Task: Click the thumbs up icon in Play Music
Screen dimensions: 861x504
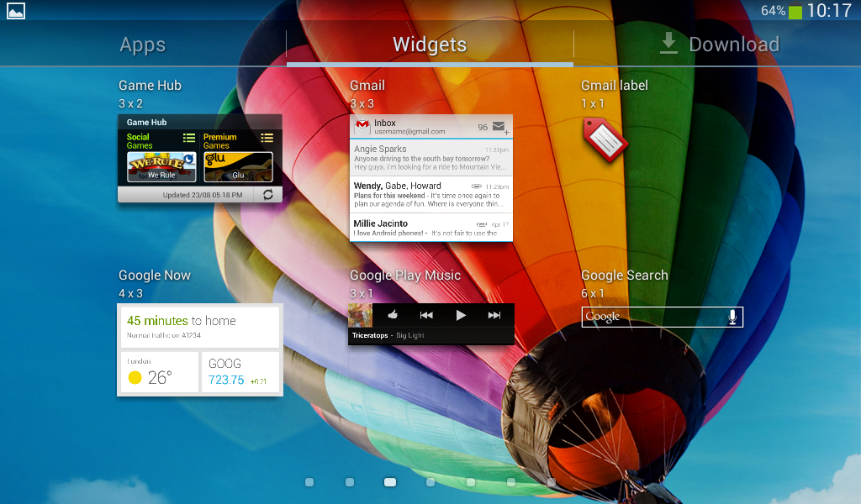Action: [x=392, y=315]
